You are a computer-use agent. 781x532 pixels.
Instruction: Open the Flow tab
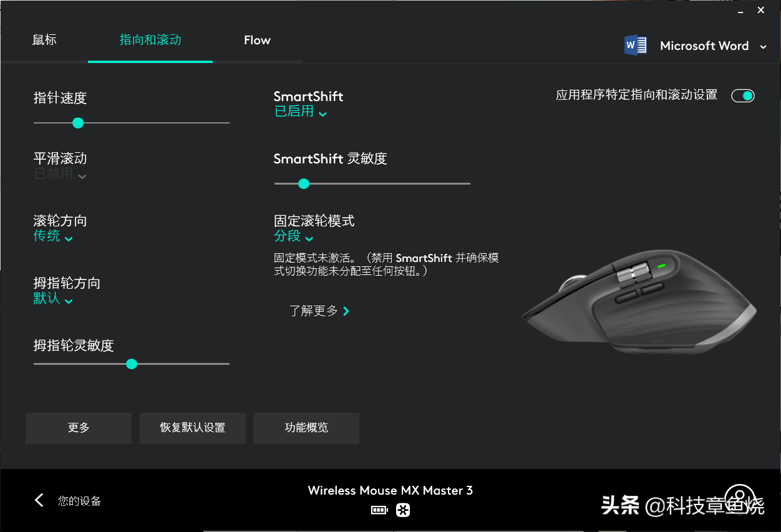pos(257,40)
